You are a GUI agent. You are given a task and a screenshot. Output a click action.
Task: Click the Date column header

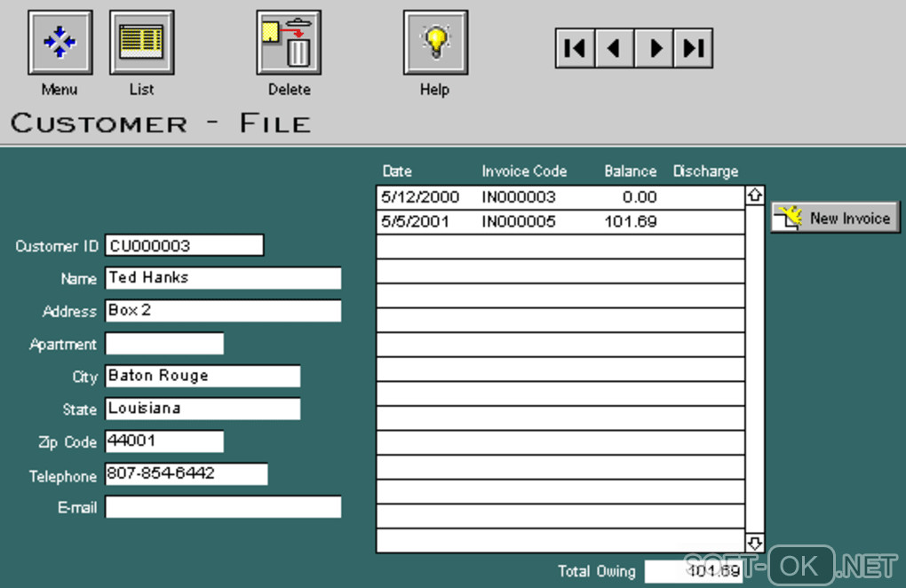pyautogui.click(x=397, y=171)
